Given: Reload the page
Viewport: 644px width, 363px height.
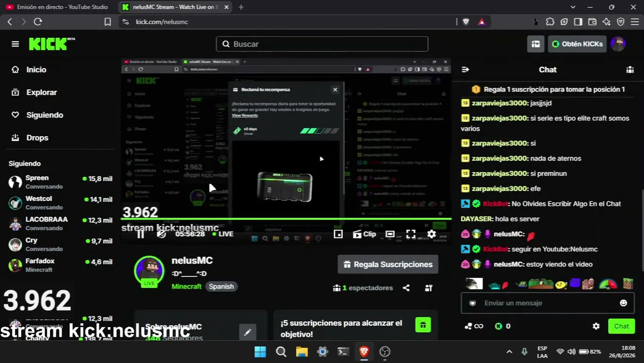Looking at the screenshot, I should [x=37, y=22].
